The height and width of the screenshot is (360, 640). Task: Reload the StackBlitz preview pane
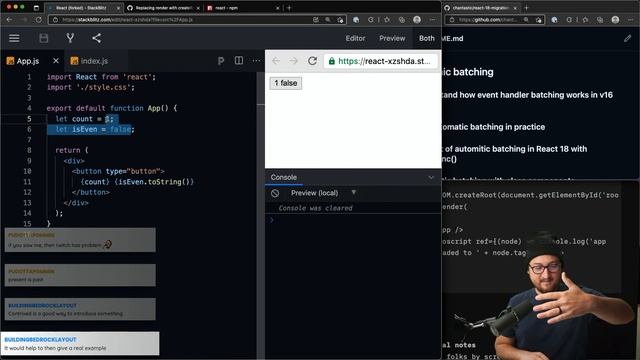312,61
